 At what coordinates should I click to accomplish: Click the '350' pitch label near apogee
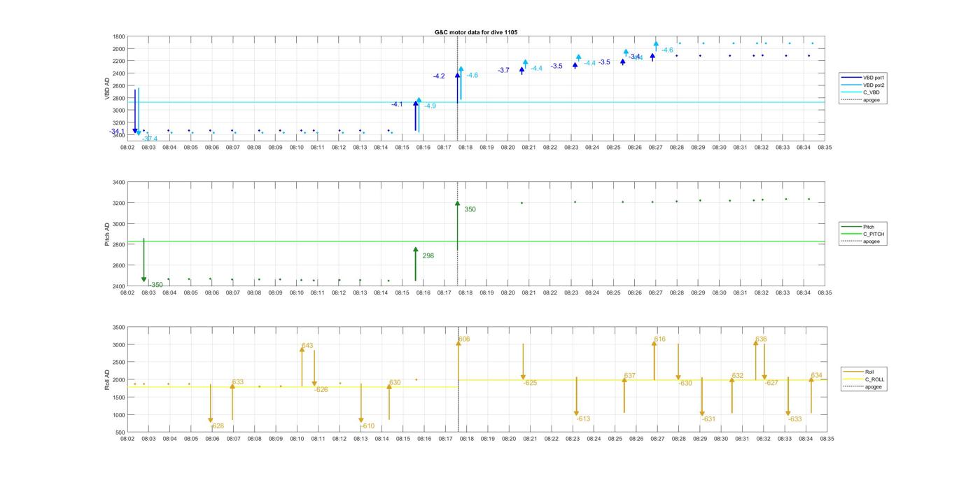(470, 209)
